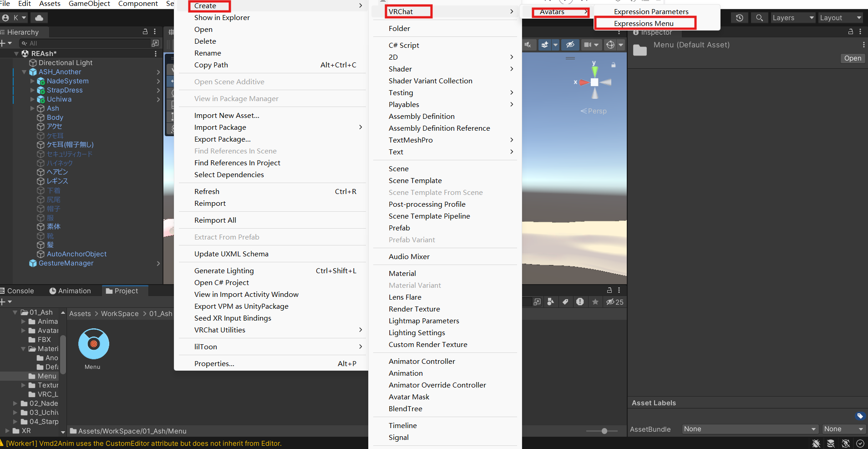Image resolution: width=868 pixels, height=449 pixels.
Task: Expand the NadeSystem hierarchy item
Action: click(32, 81)
